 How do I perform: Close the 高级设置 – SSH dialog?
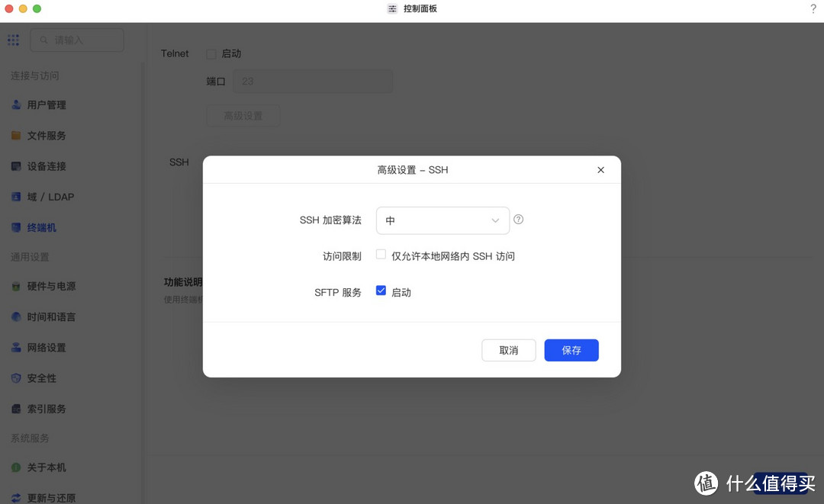[x=600, y=169]
